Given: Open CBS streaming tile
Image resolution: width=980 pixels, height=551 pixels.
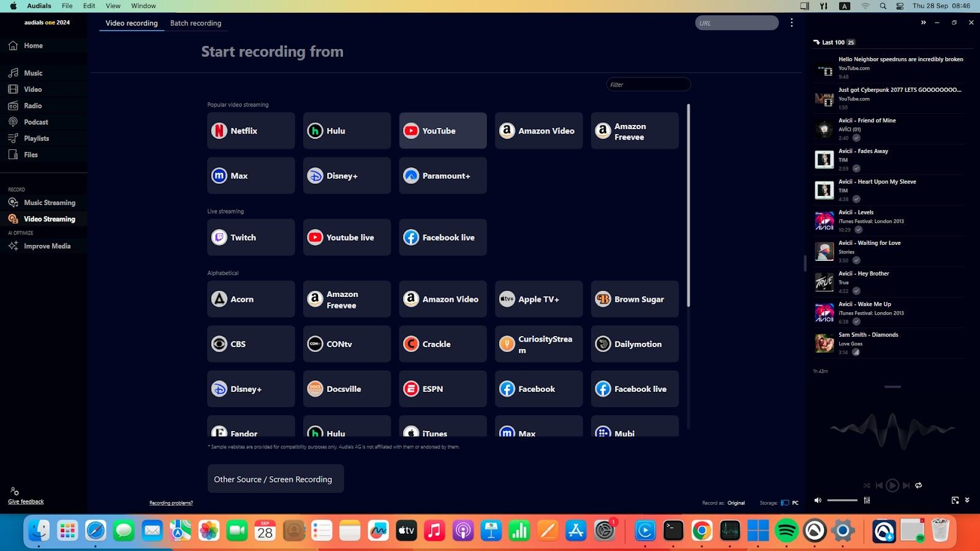Looking at the screenshot, I should [x=251, y=344].
